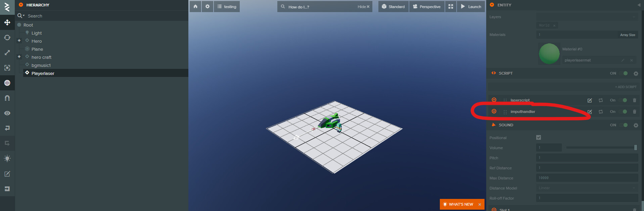Click the Add Script button
Viewport: 644px width, 211px height.
(626, 87)
